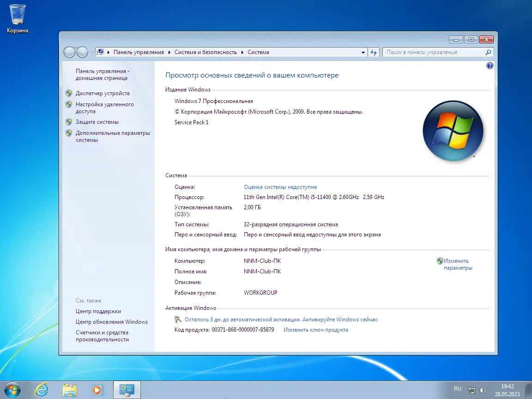
Task: Click the Windows logo image
Action: click(x=453, y=130)
